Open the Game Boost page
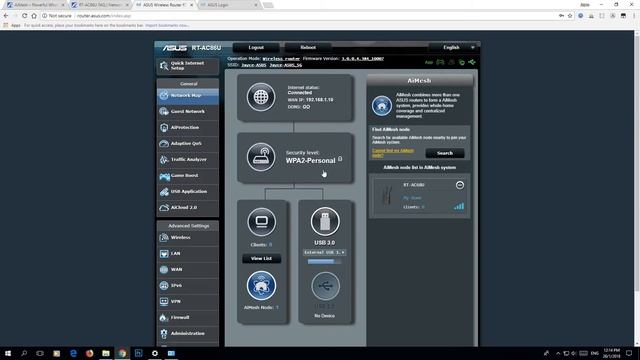The width and height of the screenshot is (640, 360). coord(187,176)
